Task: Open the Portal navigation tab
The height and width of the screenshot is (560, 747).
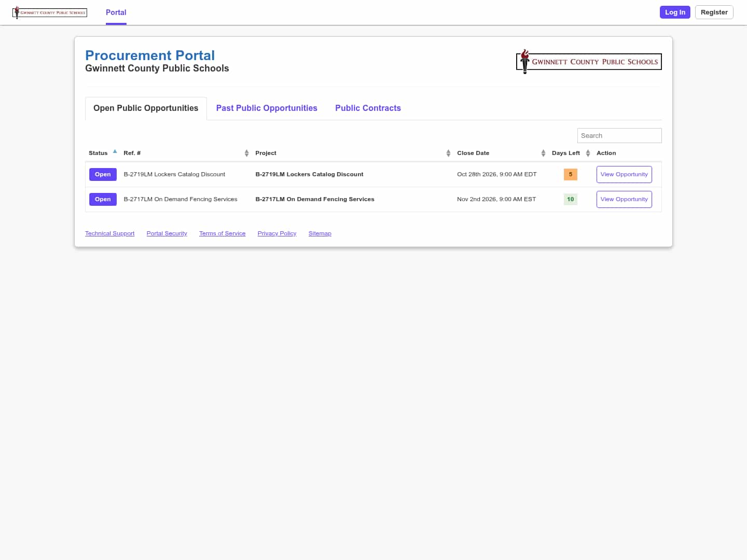Action: tap(116, 12)
